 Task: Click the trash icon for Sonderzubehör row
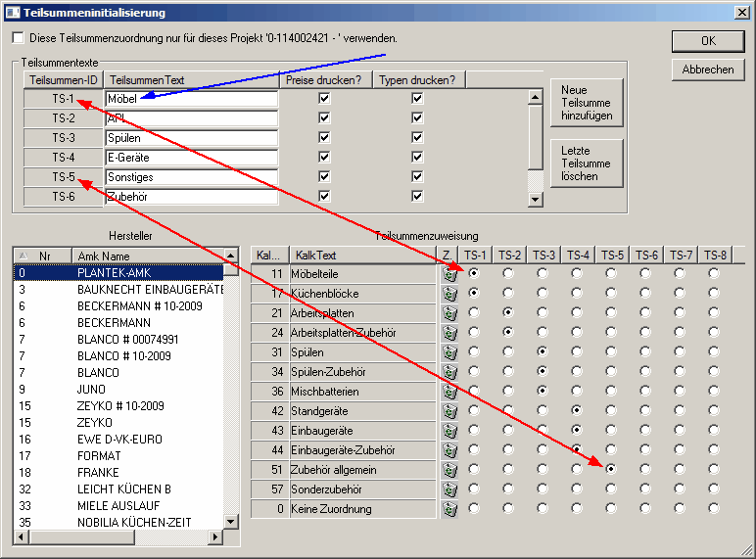click(x=450, y=489)
